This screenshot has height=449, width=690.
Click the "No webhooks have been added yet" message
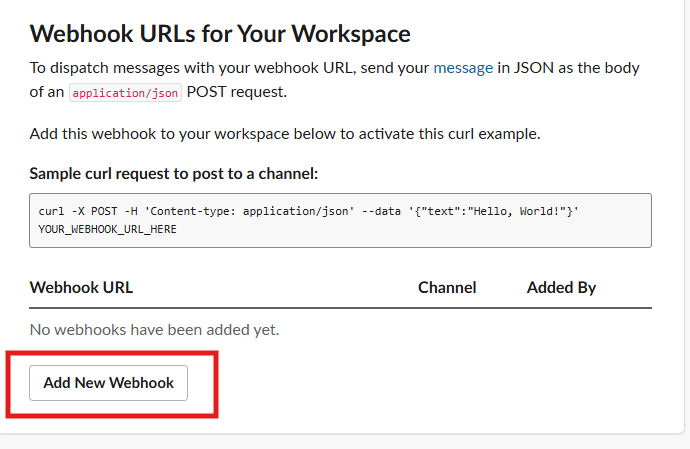click(154, 329)
